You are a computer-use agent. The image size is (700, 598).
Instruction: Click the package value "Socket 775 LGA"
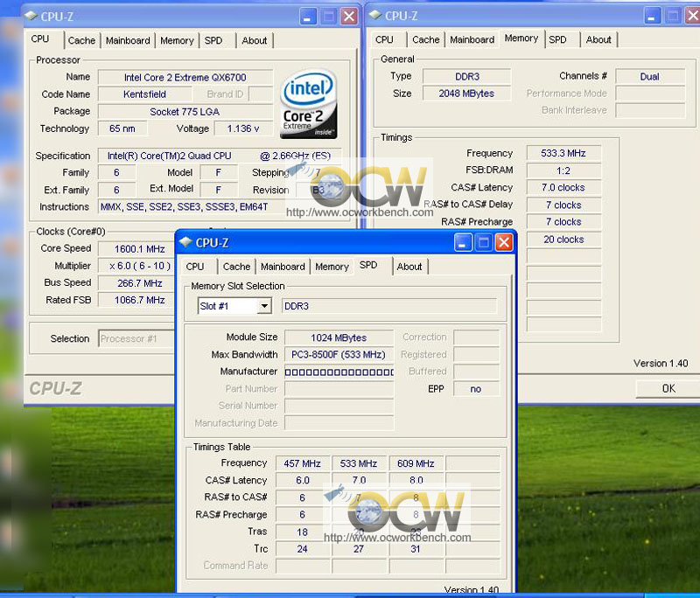pos(185,112)
